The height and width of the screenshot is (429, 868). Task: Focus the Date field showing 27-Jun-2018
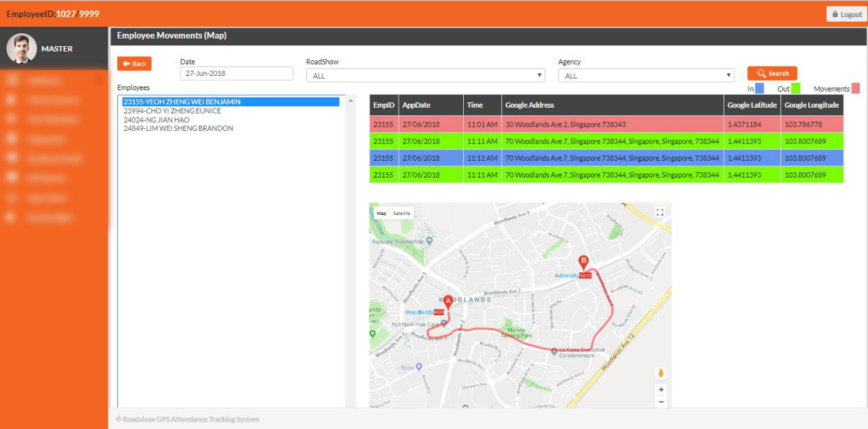(x=237, y=73)
